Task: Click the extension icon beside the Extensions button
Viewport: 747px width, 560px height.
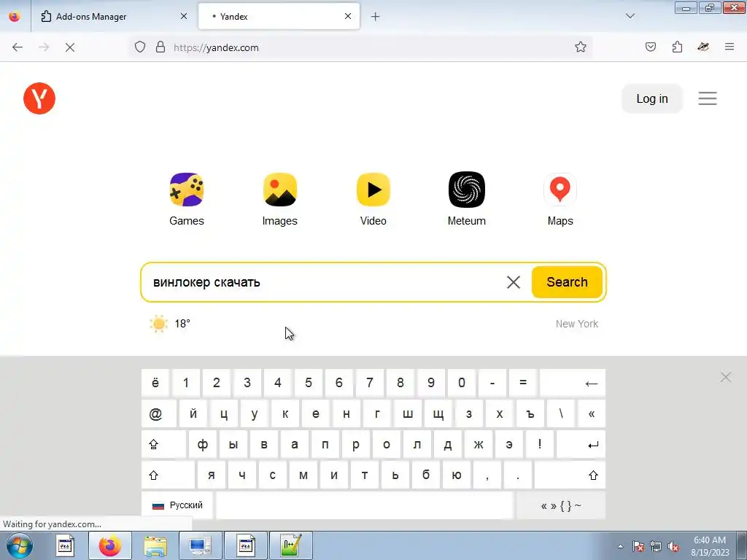Action: coord(703,47)
